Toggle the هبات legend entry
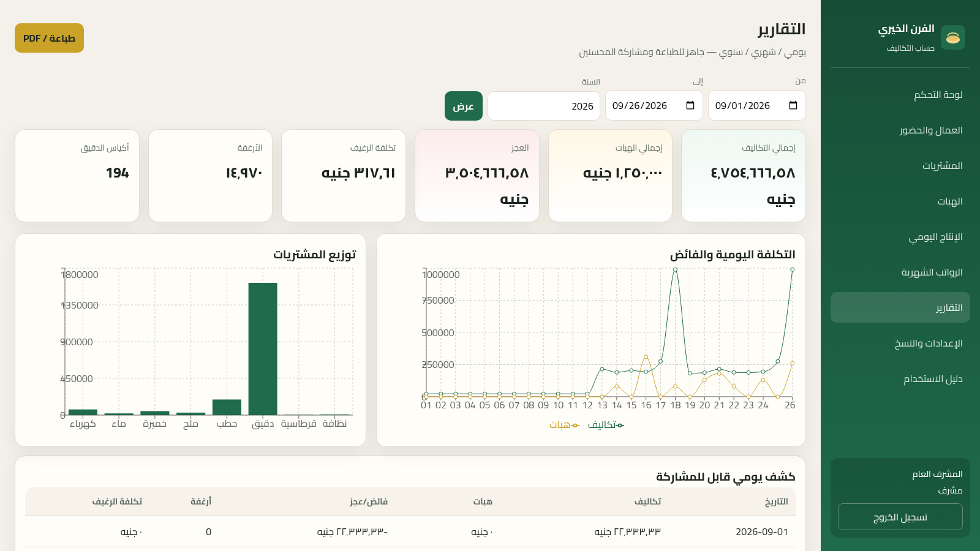This screenshot has width=980, height=551. coord(564,424)
